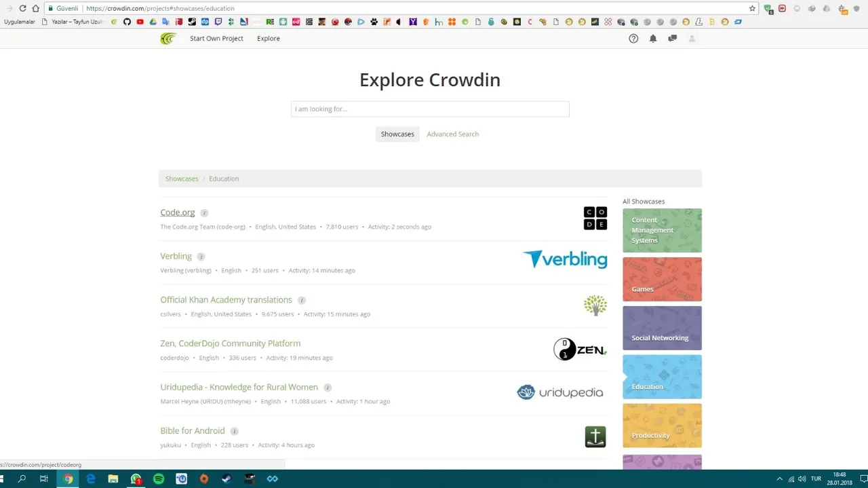Reload the page with the browser refresh button

(22, 8)
